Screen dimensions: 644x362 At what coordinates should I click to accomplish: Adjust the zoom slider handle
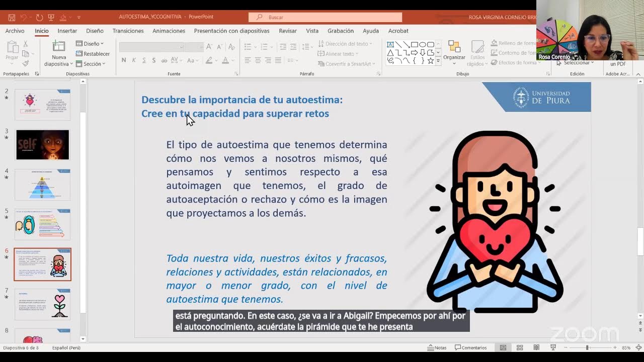587,347
